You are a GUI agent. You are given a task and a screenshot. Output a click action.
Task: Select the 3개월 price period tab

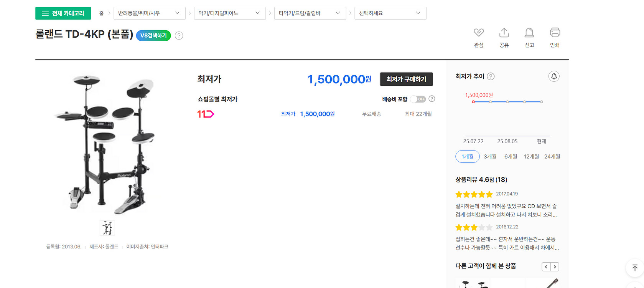[490, 157]
